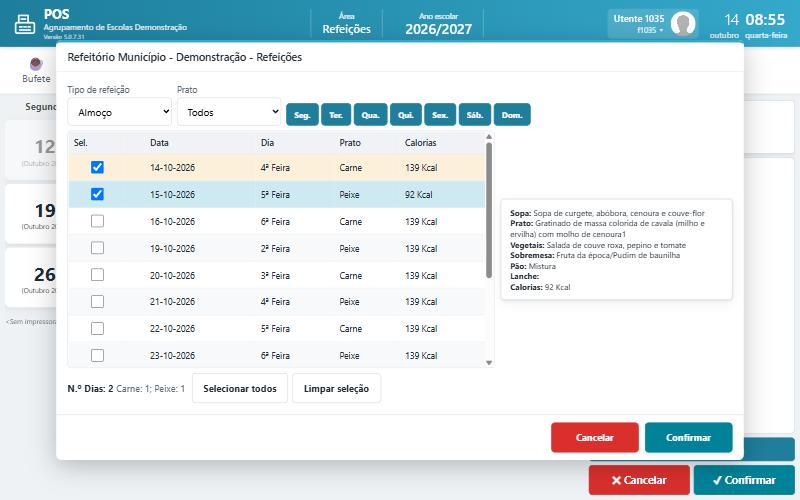Viewport: 800px width, 500px height.
Task: Select the 14-10-2026 date cell
Action: coord(172,167)
